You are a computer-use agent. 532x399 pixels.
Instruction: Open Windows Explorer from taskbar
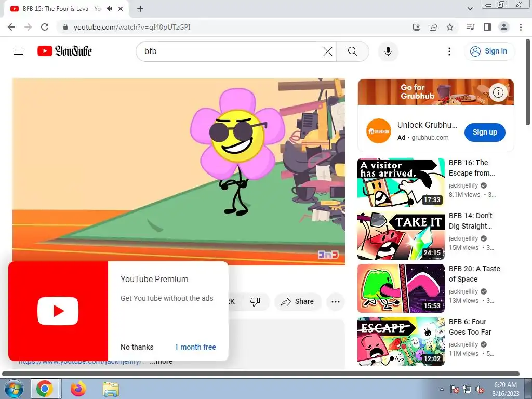tap(111, 389)
